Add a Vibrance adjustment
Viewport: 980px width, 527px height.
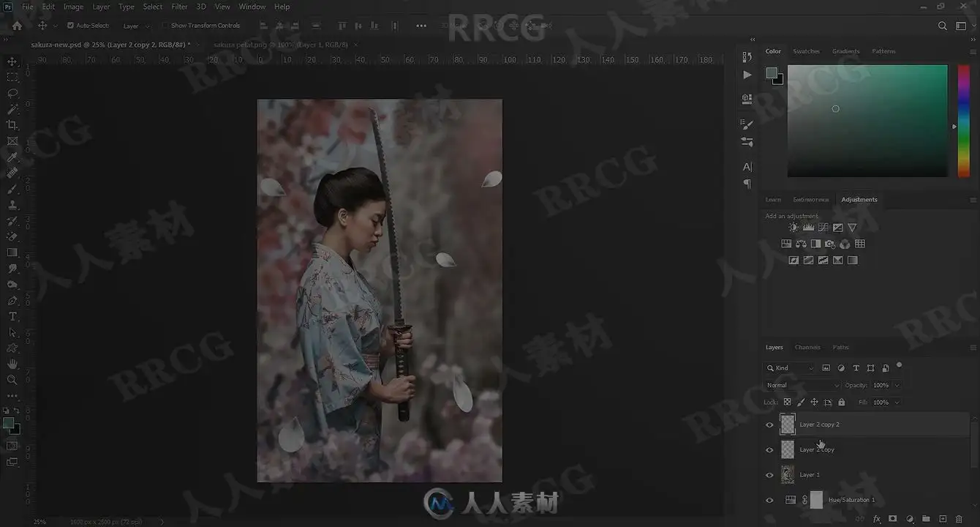[852, 228]
